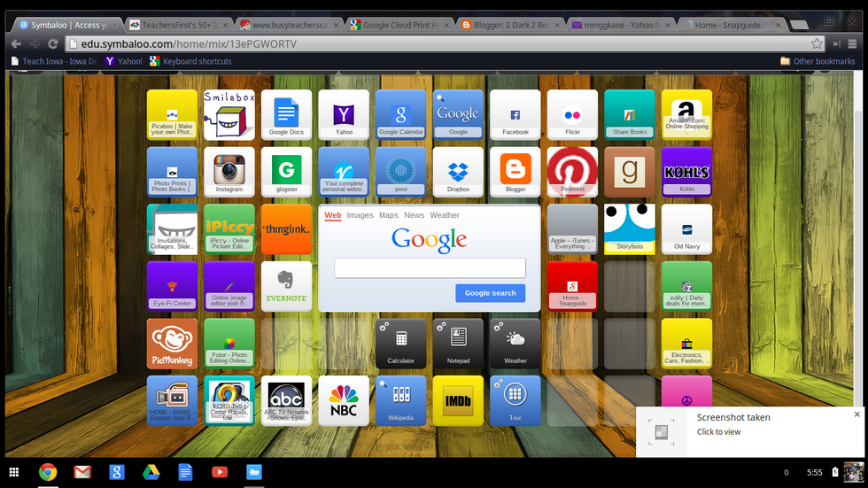Open the Home - Snapguide tile
Viewport: 868px width, 488px height.
pos(572,286)
